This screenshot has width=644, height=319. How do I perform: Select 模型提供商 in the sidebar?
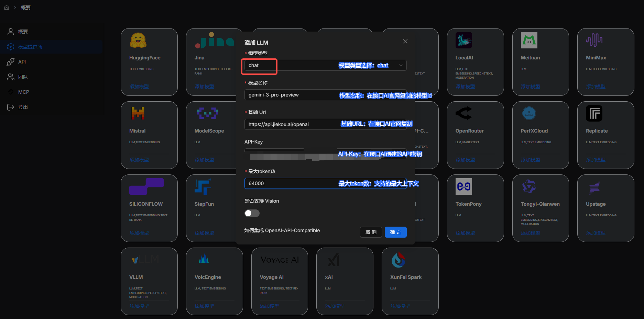point(52,47)
